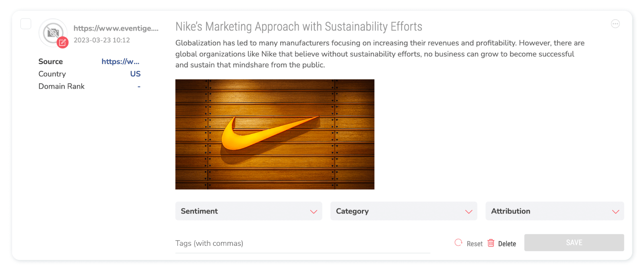Open the https://www.eventige... article link
The height and width of the screenshot is (270, 644).
(116, 28)
